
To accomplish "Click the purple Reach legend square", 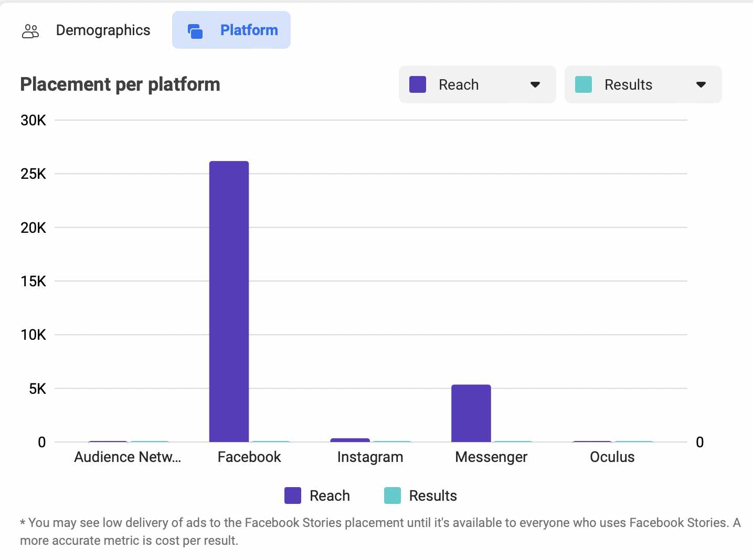I will click(x=293, y=496).
